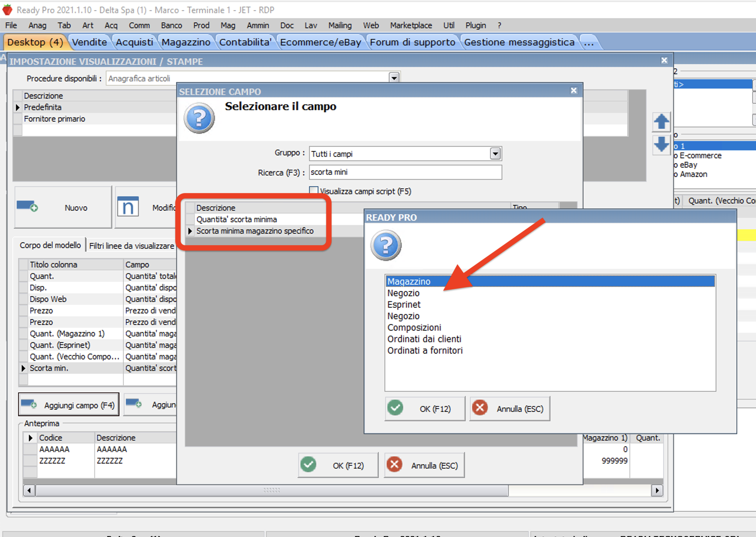756x537 pixels.
Task: Click row marker beside Scorta min.
Action: coord(23,368)
